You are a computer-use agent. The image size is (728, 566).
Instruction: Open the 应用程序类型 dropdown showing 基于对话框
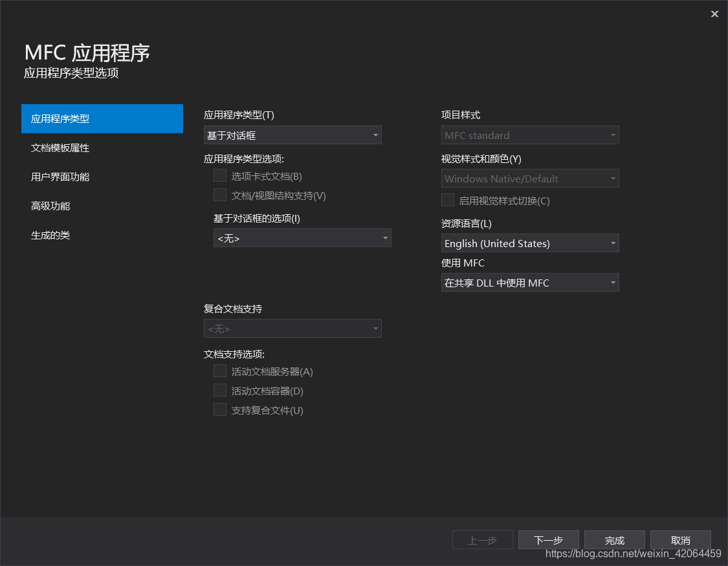pos(292,135)
